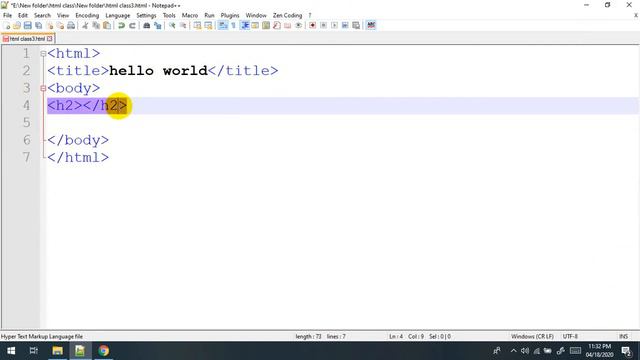The image size is (640, 360).
Task: Open Find with the binoculars icon
Action: tap(147, 25)
